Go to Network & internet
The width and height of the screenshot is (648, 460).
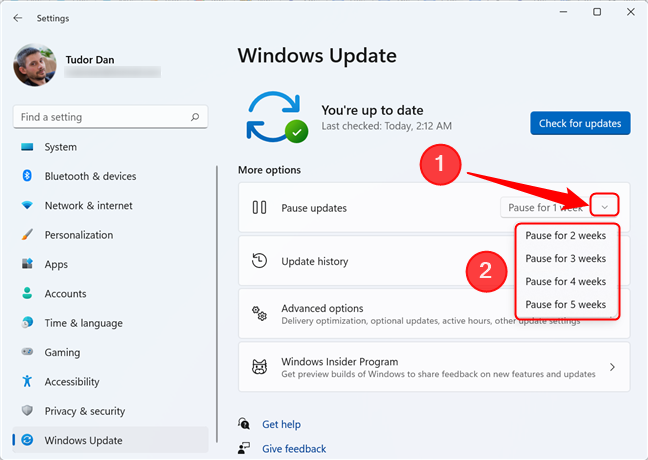(111, 205)
